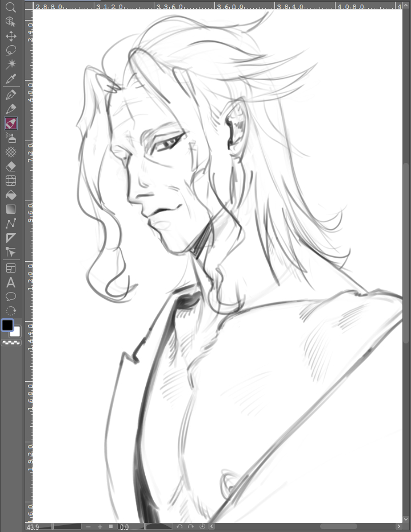Select the Lasso selection tool
Image resolution: width=411 pixels, height=532 pixels.
(x=10, y=50)
